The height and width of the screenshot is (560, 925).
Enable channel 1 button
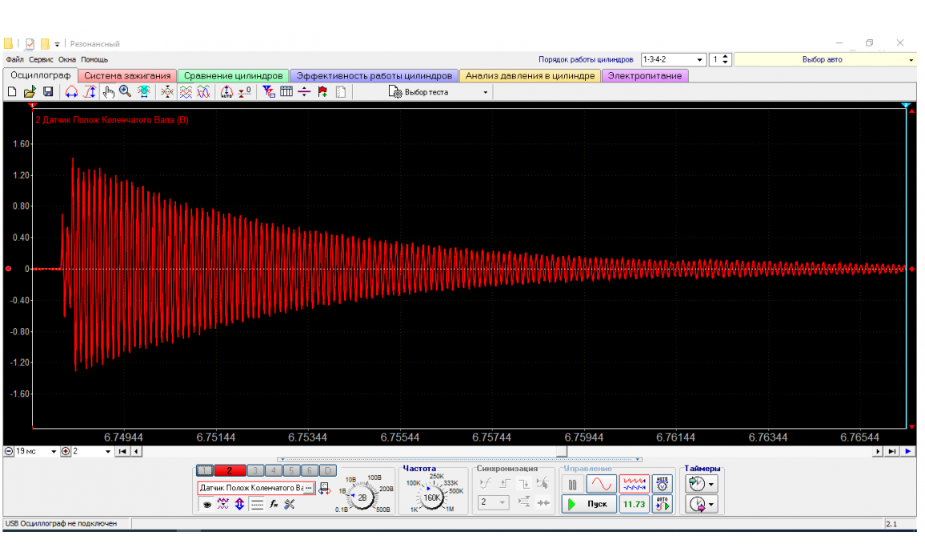tap(204, 470)
